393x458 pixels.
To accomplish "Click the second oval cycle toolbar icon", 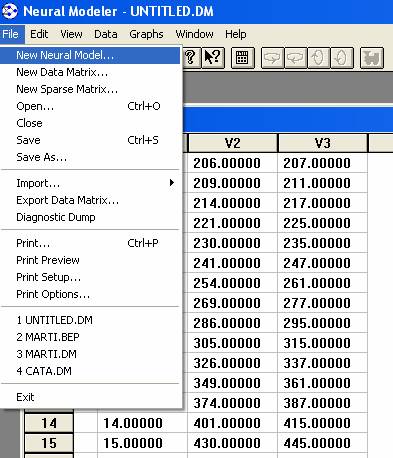I will [341, 58].
